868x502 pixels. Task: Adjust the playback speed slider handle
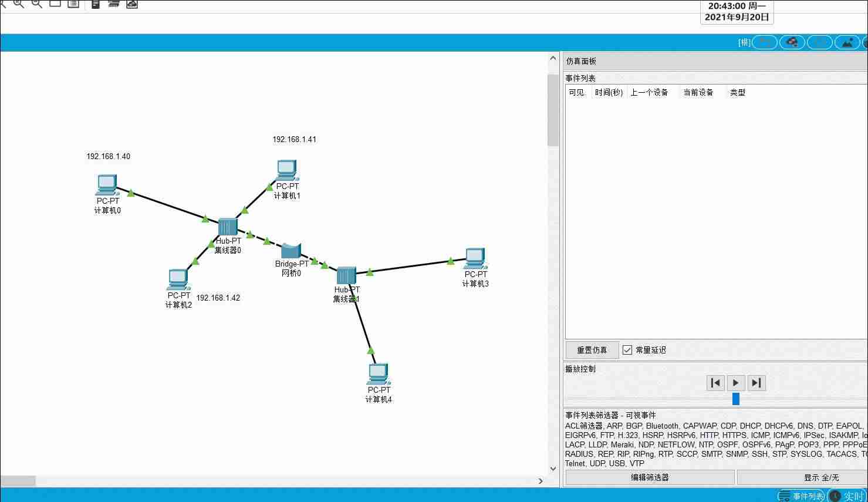[x=735, y=399]
